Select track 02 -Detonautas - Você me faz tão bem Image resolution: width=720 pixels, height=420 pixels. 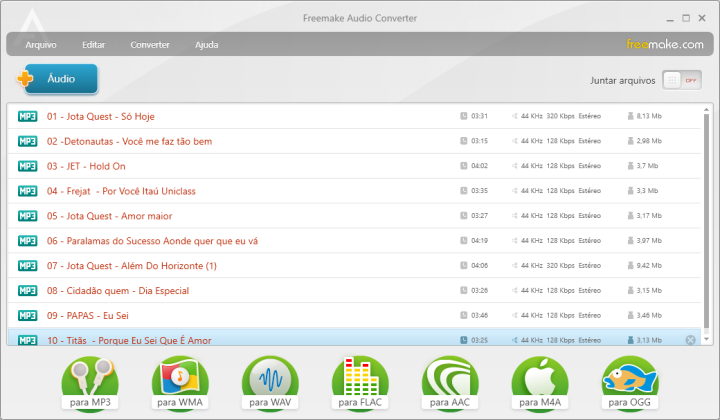tap(354, 141)
